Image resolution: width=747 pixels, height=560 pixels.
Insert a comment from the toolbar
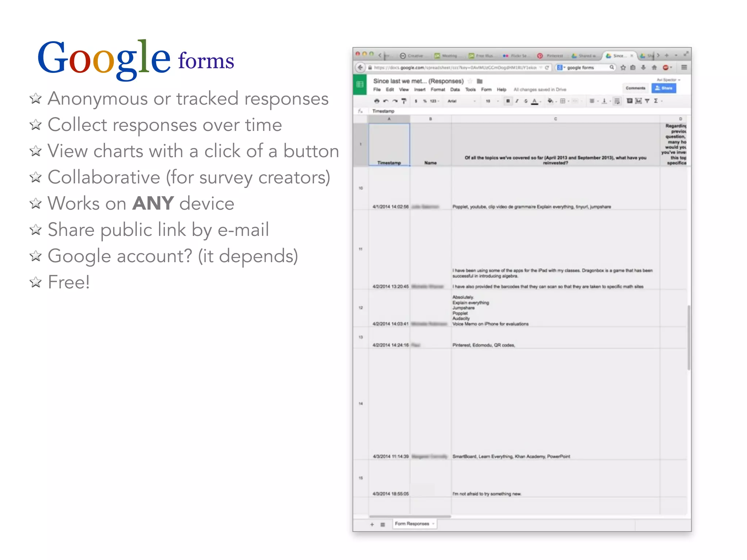coord(630,101)
